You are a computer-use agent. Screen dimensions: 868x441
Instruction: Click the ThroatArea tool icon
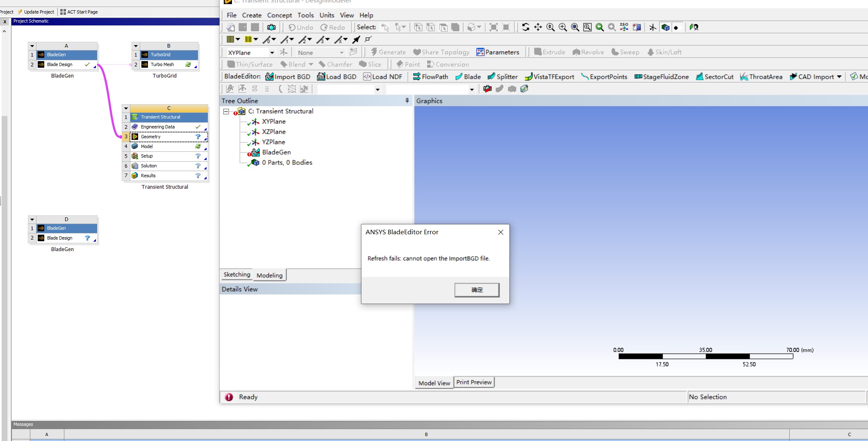[x=744, y=77]
